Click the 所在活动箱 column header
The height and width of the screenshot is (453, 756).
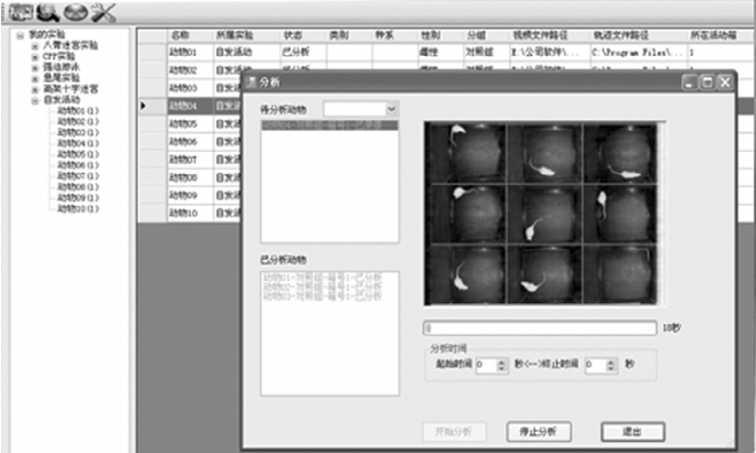(720, 36)
